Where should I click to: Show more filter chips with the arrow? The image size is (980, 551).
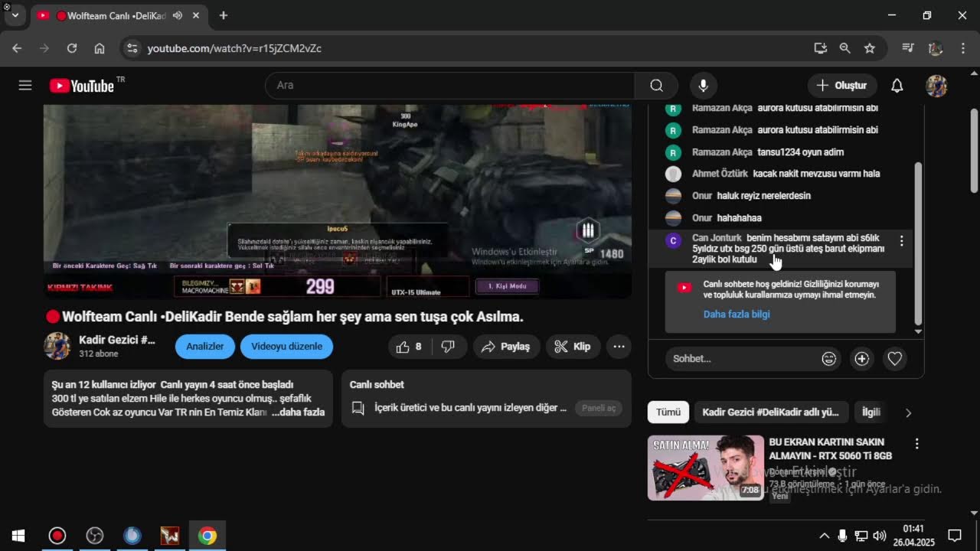[908, 412]
